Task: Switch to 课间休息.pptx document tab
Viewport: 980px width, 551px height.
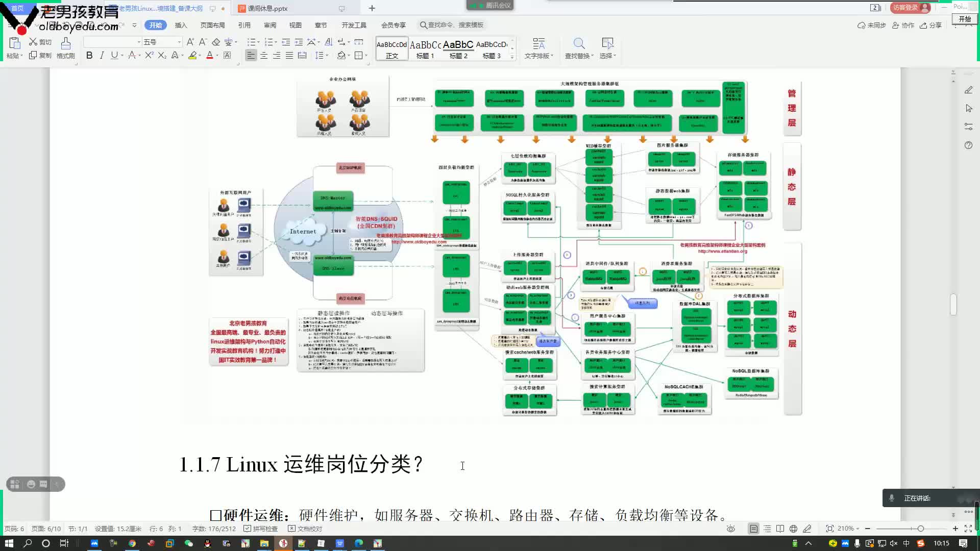Action: tap(267, 9)
